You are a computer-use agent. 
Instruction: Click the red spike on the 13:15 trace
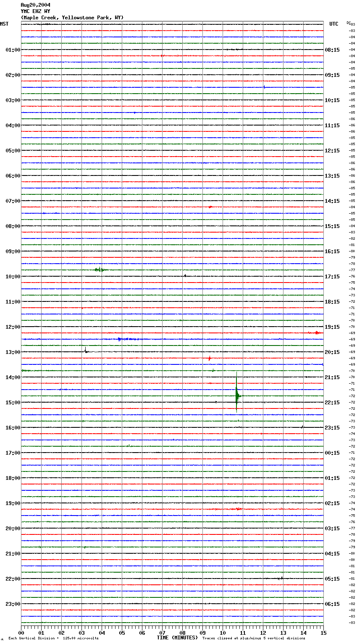(210, 359)
